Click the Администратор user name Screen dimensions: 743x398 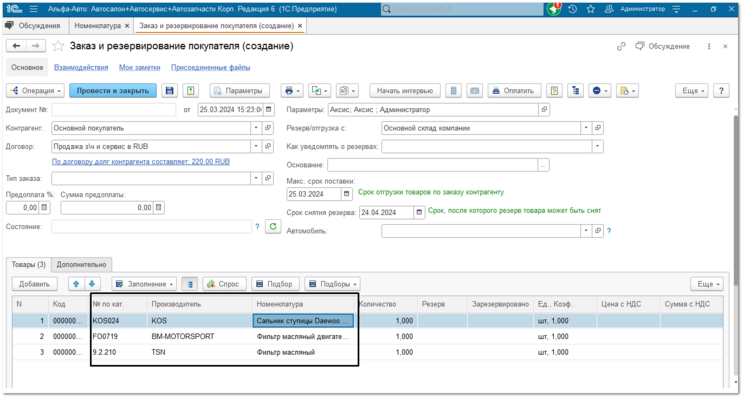[642, 9]
